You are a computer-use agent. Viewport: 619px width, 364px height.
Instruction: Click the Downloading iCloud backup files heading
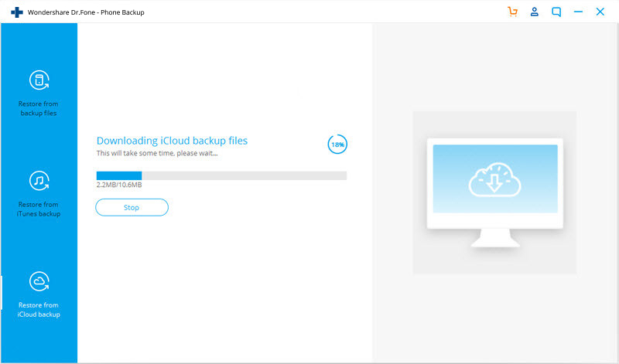click(172, 141)
